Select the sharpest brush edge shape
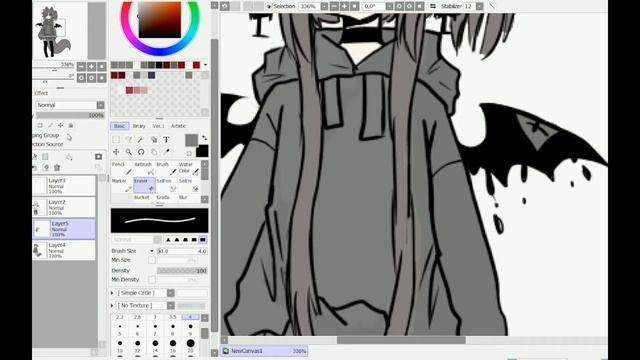The width and height of the screenshot is (640, 360). click(x=168, y=240)
